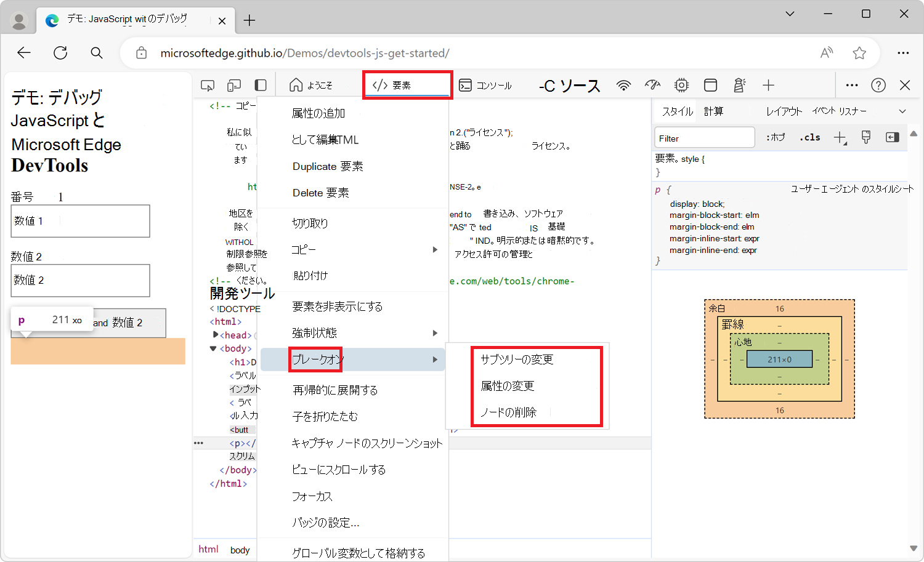924x562 pixels.
Task: Switch to the コンソール tab
Action: [x=486, y=85]
